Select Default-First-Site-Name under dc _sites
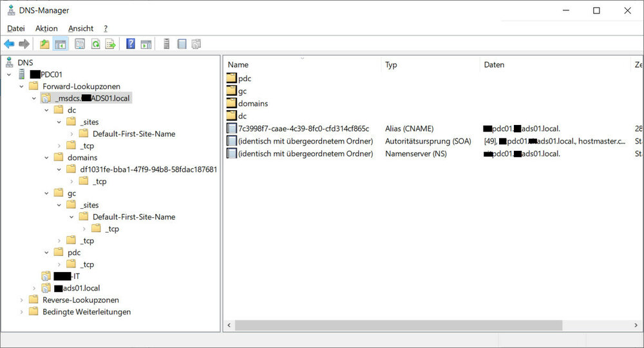Screen dimensions: 644x348 [133, 134]
